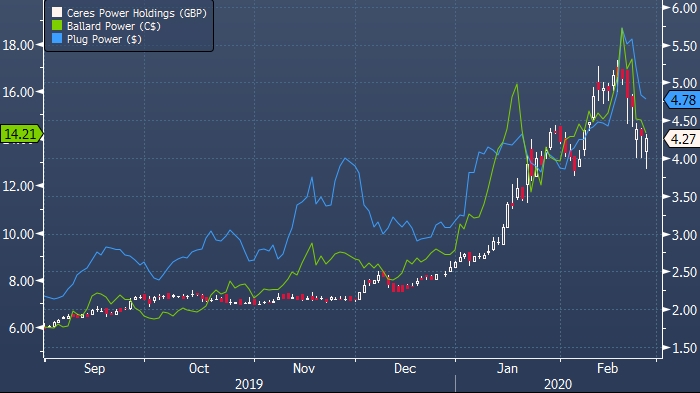
Task: Click the blue Plug Power legend swatch
Action: [x=57, y=38]
